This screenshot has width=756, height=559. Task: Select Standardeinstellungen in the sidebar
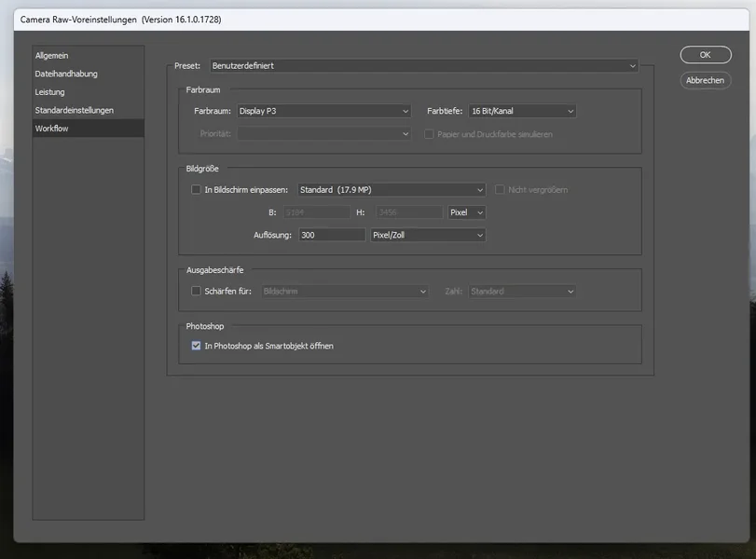pos(88,110)
